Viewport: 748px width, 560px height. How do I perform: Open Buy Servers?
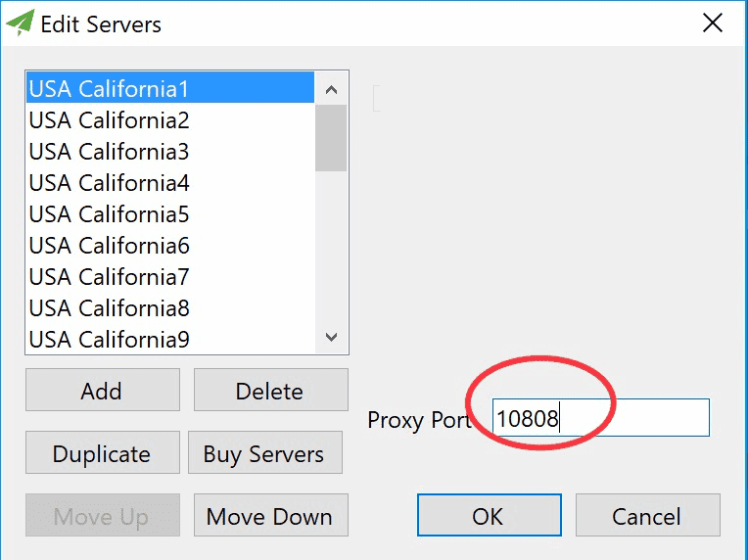pos(264,453)
